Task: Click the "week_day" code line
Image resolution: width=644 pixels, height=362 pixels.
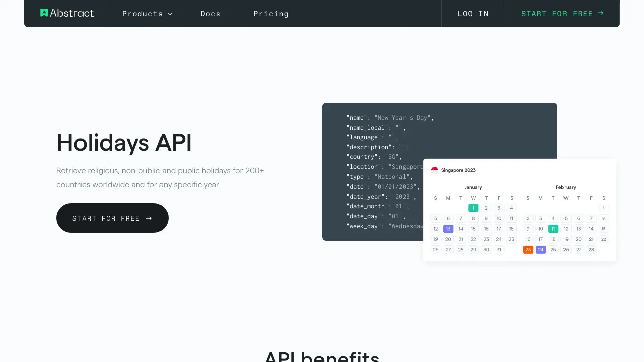Action: point(385,226)
